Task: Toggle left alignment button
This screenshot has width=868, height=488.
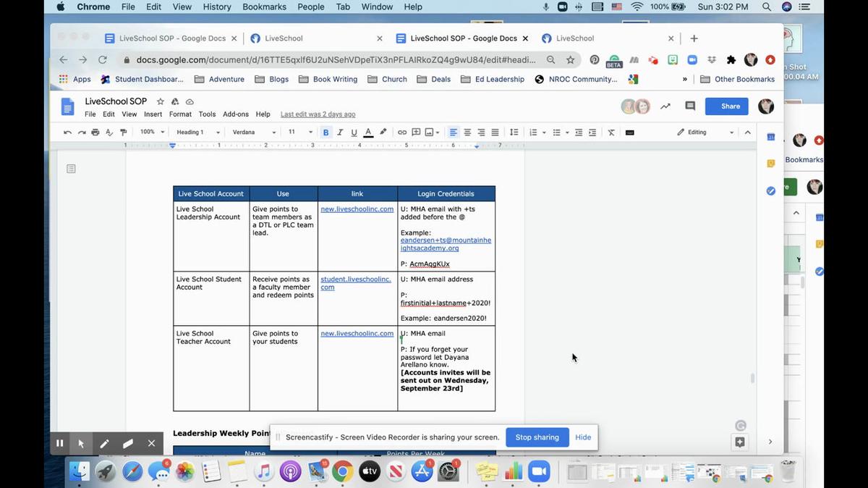Action: point(454,132)
